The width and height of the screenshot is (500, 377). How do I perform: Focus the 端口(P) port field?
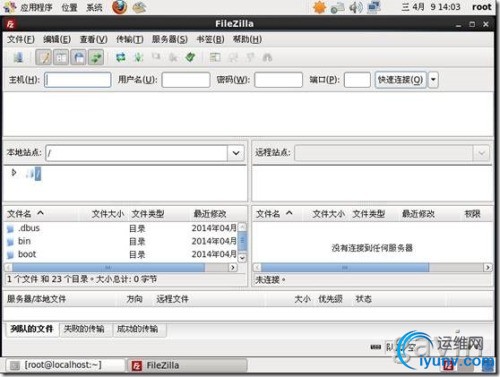357,80
